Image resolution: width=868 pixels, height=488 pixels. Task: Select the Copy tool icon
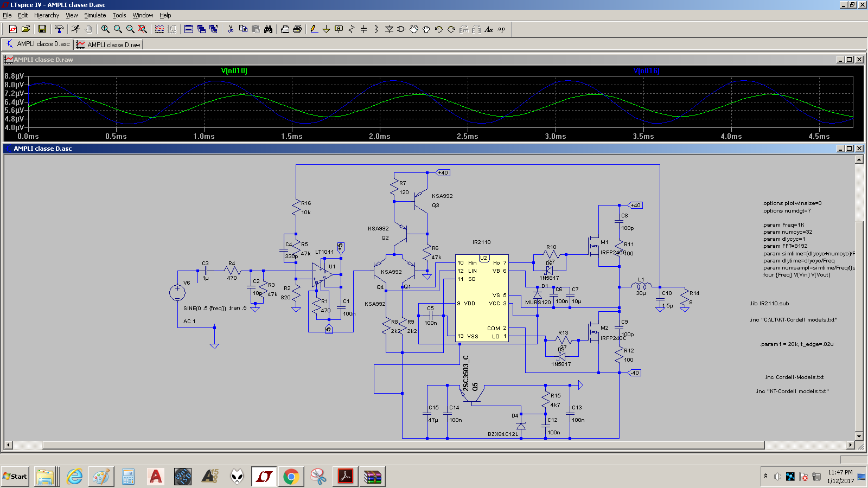tap(243, 29)
